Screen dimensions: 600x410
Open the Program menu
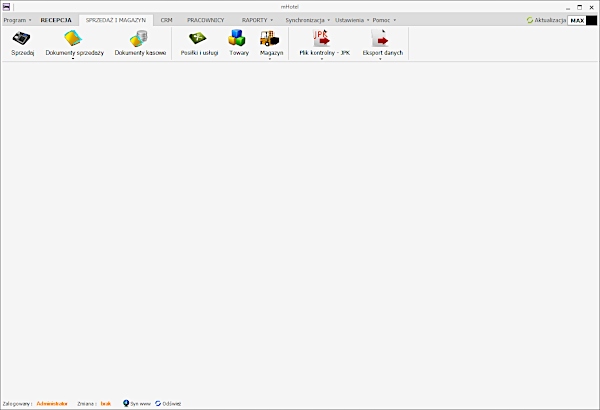[x=17, y=20]
